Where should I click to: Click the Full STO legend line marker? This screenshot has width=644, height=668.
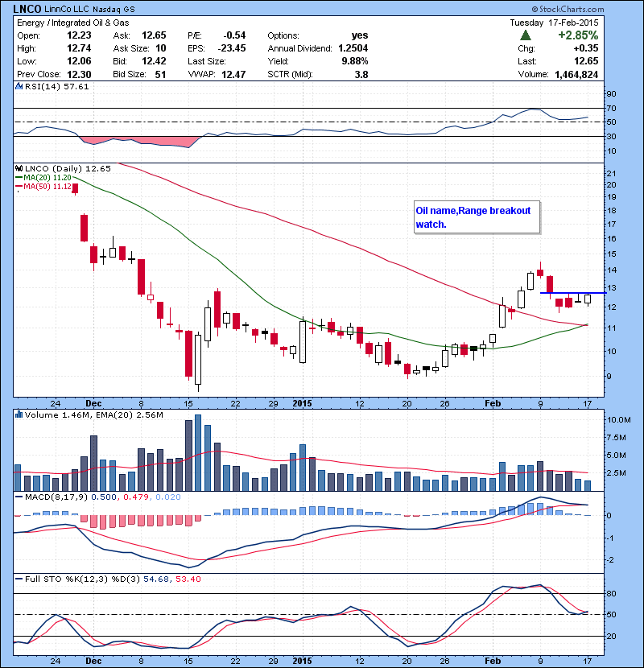tap(19, 579)
